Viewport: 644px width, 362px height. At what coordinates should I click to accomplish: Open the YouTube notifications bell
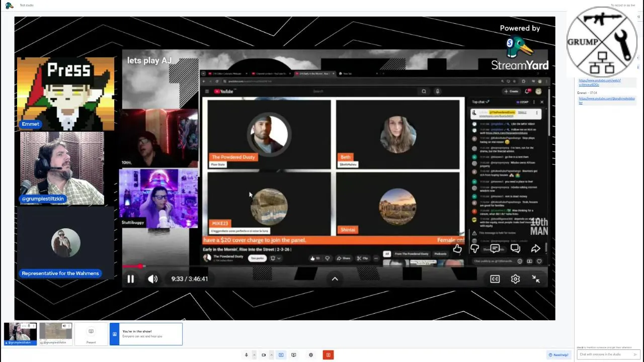click(x=528, y=91)
